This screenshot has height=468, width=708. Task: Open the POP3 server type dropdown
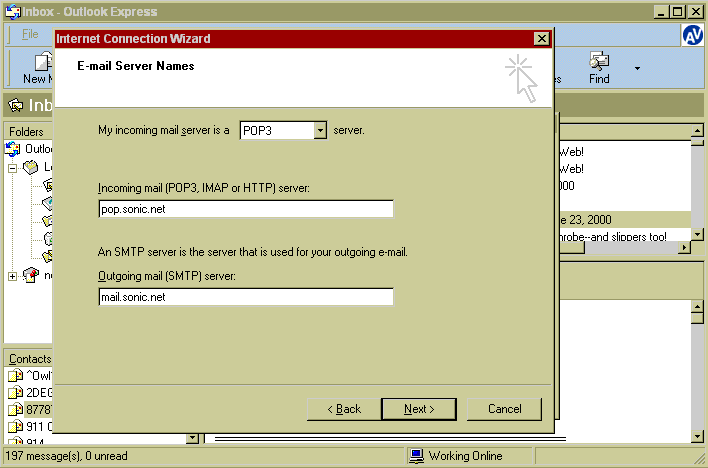click(x=320, y=131)
